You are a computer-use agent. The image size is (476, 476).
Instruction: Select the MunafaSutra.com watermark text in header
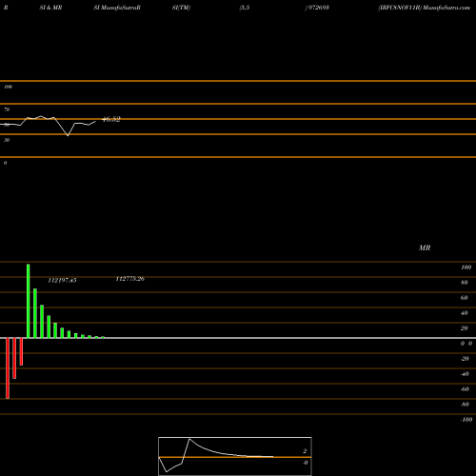click(446, 8)
